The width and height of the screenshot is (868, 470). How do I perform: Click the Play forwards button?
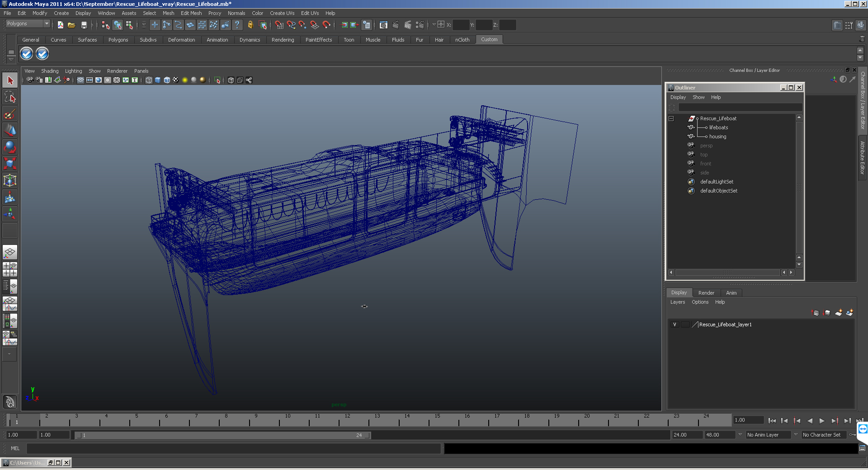coord(822,421)
